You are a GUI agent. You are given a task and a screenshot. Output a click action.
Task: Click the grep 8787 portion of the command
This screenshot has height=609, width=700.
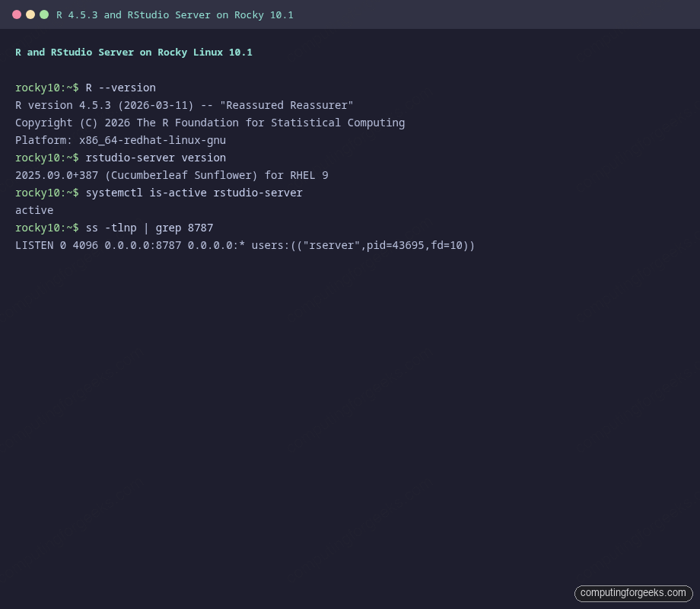coord(185,228)
